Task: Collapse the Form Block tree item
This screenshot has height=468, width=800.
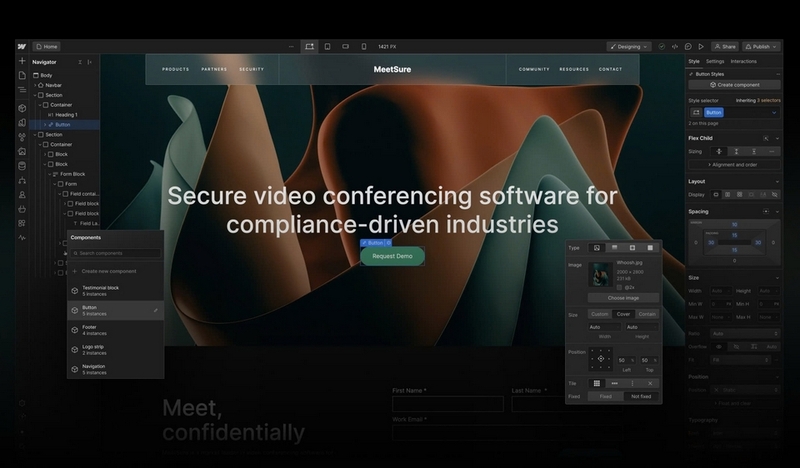Action: point(50,174)
